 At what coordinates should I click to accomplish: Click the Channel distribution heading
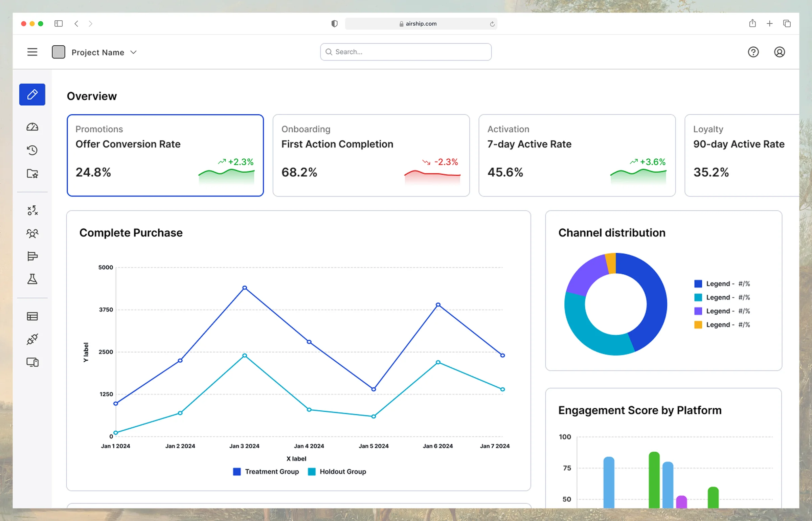612,233
